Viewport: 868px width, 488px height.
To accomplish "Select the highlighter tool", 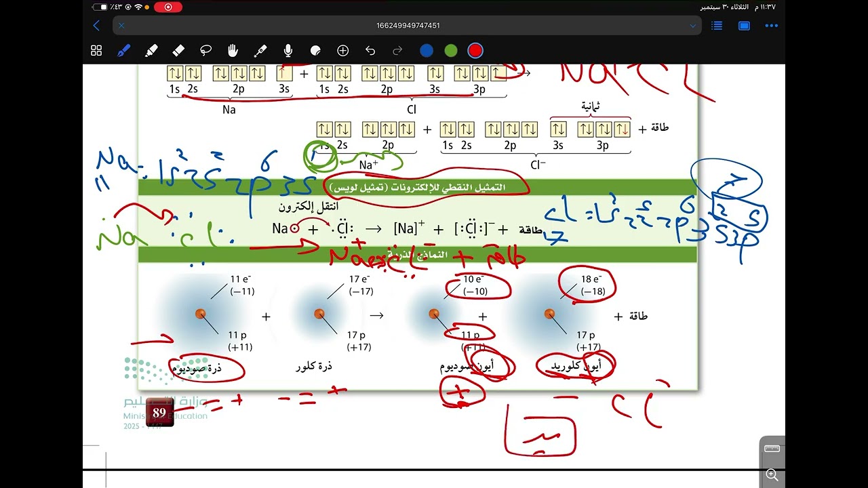I will 151,51.
